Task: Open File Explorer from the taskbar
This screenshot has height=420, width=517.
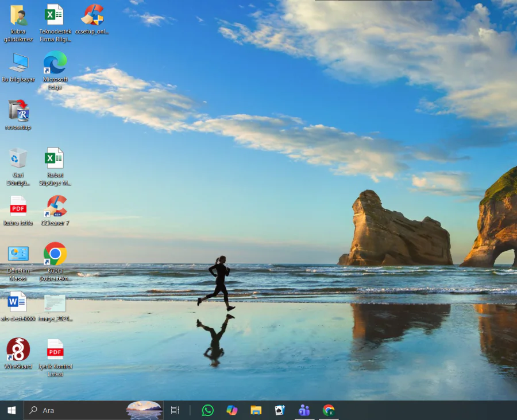Action: (x=256, y=410)
